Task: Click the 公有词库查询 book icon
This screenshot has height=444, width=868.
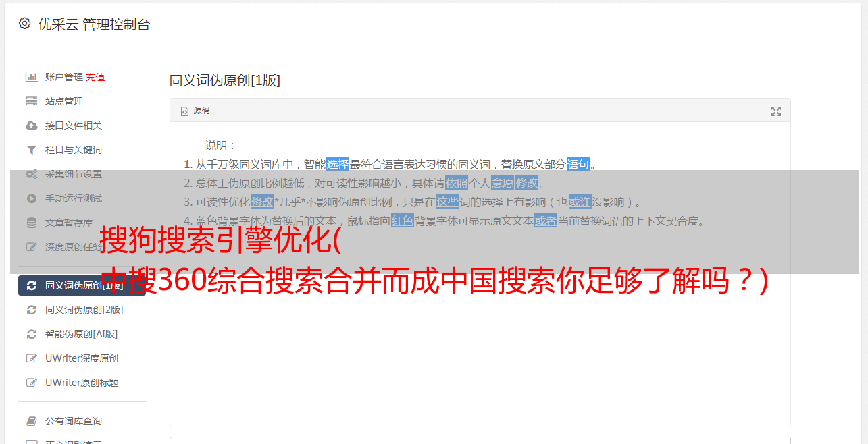Action: (x=31, y=421)
